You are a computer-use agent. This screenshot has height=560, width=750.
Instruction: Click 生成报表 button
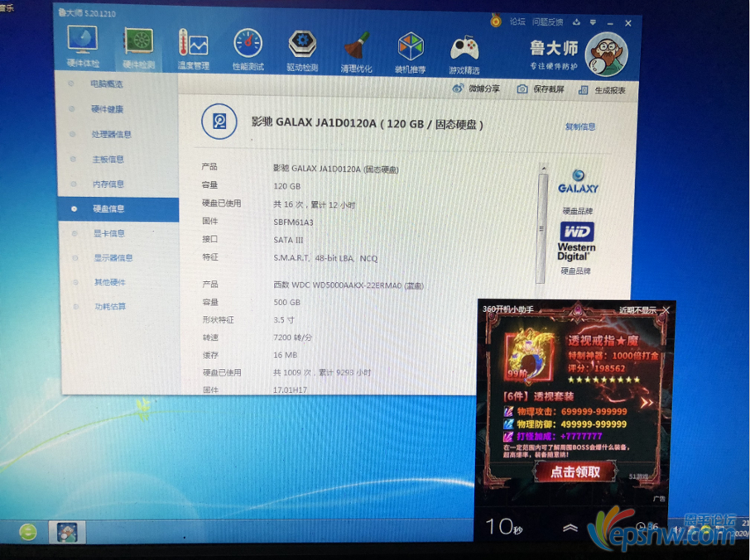click(x=602, y=90)
